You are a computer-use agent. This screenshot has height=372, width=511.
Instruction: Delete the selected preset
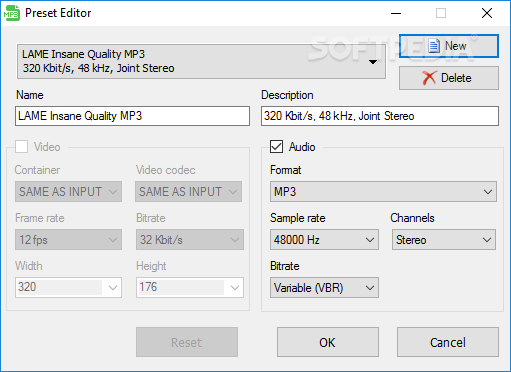point(449,78)
